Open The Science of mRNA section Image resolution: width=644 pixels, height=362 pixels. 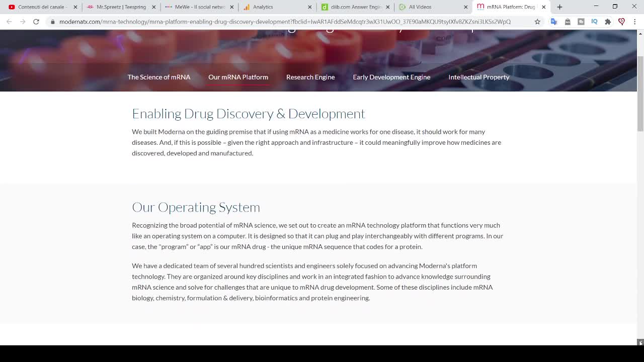pyautogui.click(x=159, y=77)
